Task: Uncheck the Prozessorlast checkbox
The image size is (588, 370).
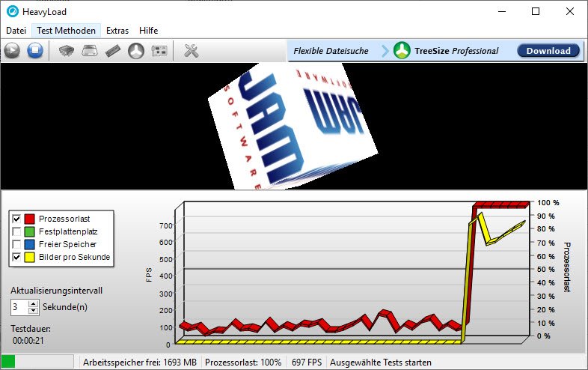Action: click(16, 219)
